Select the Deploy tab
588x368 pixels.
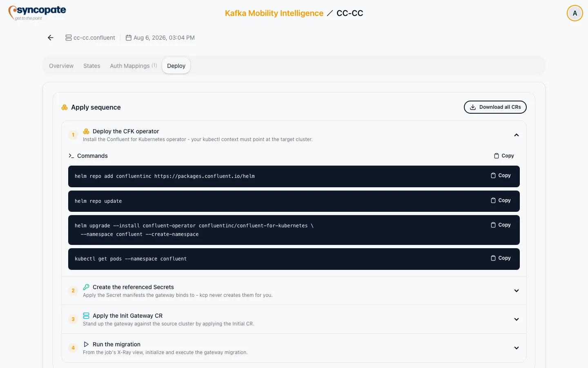[176, 66]
